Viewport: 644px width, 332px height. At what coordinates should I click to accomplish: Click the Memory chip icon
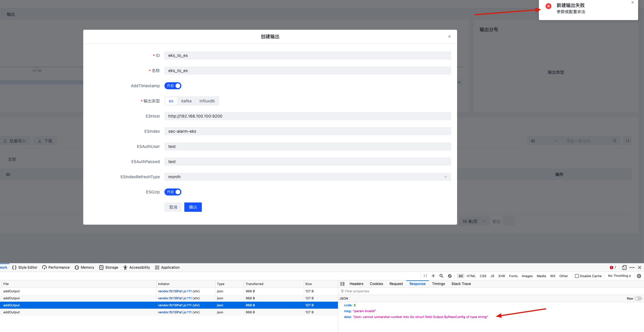(x=77, y=267)
